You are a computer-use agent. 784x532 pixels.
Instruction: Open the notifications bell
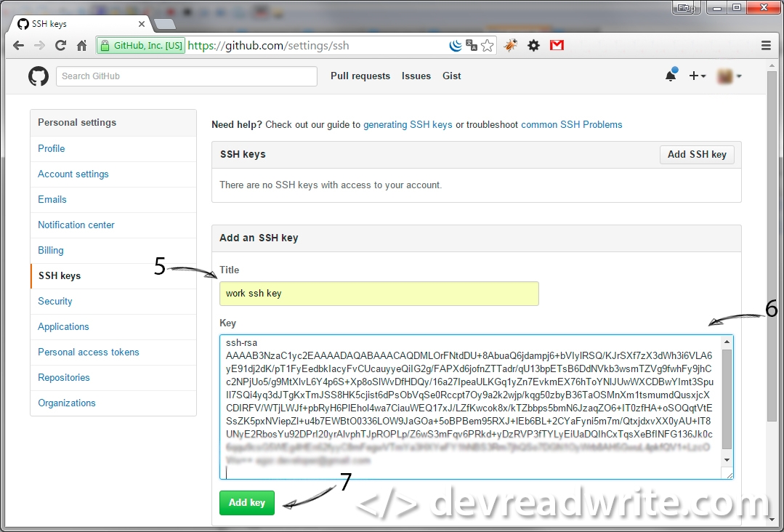[671, 76]
